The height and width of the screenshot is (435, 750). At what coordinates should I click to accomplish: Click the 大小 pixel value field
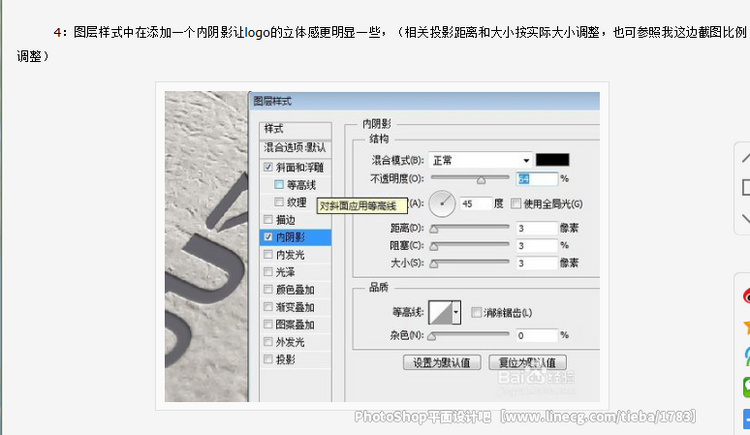[537, 263]
